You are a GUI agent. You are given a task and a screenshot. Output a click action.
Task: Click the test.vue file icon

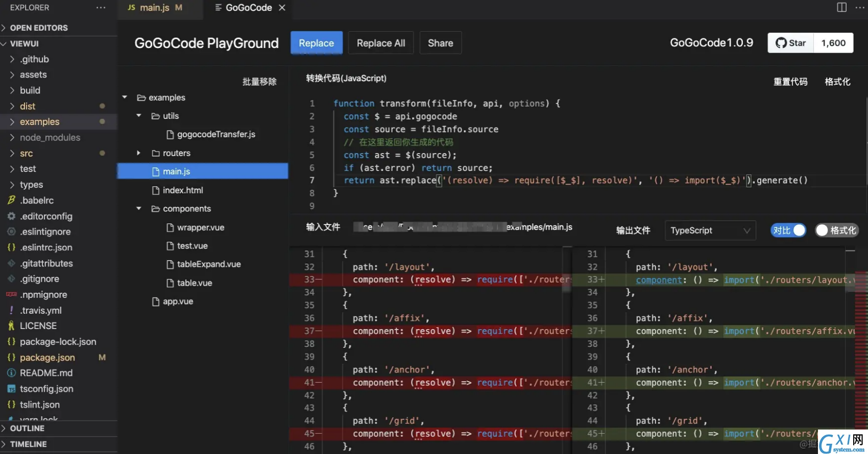[171, 246]
